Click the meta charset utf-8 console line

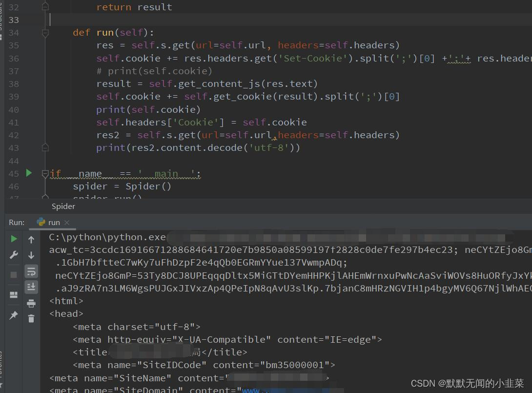click(x=137, y=327)
